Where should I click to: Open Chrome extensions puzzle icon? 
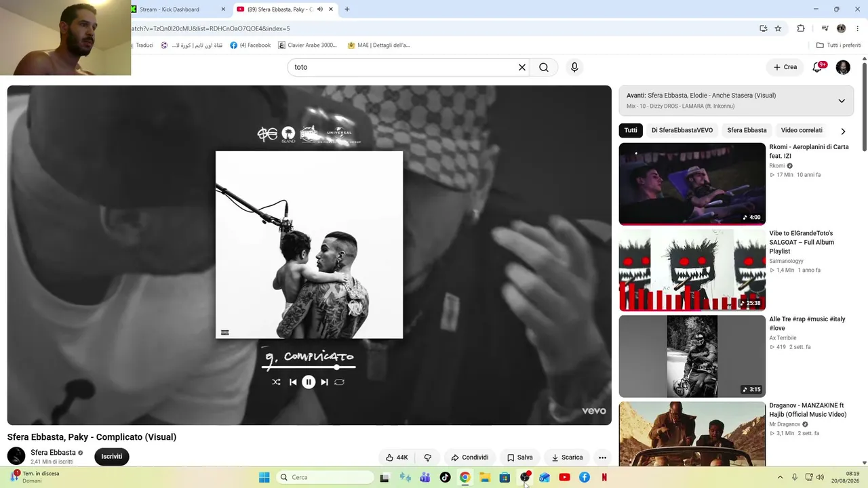pyautogui.click(x=801, y=28)
